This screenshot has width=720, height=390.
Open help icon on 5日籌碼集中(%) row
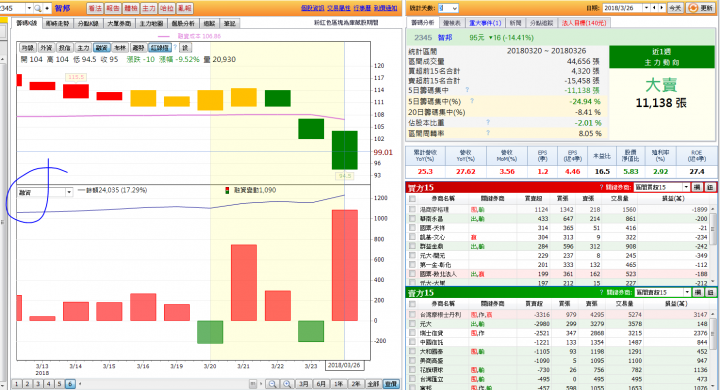pos(472,101)
